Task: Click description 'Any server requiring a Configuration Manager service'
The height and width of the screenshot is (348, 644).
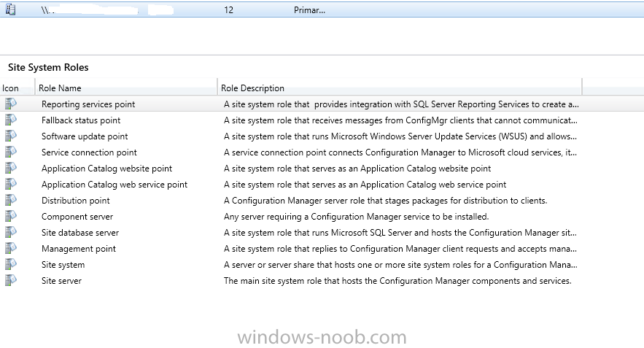Action: point(357,217)
